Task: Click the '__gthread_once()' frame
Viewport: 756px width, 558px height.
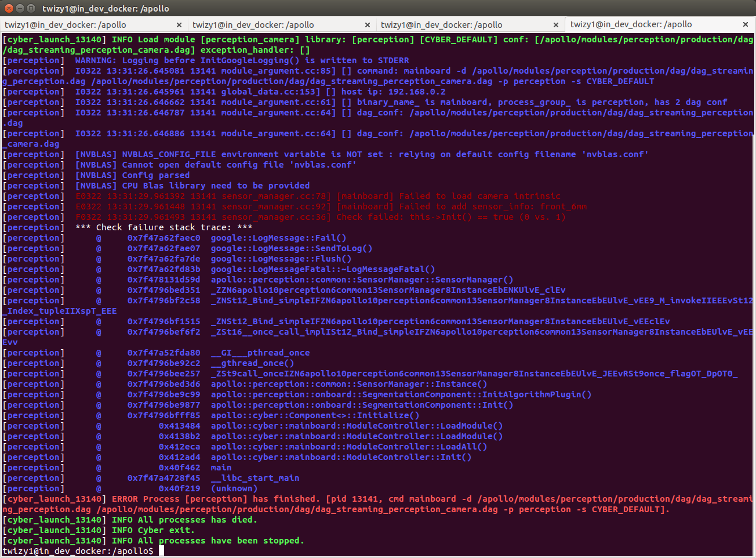Action: click(253, 363)
